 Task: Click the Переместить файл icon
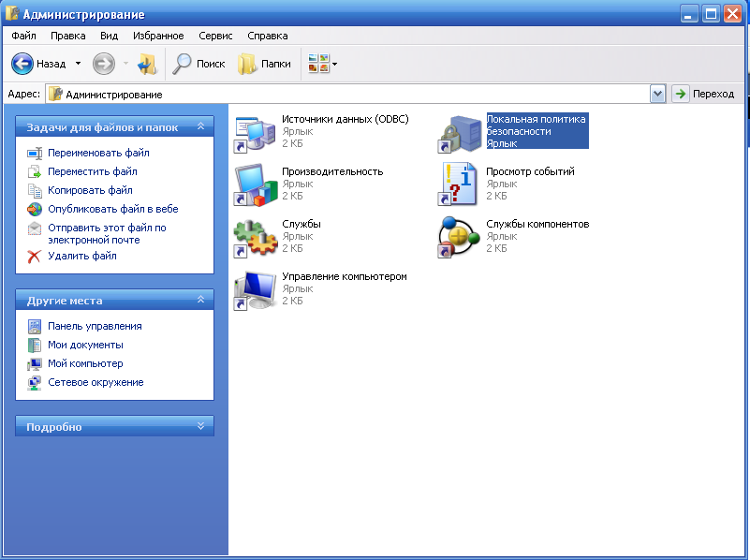pos(35,171)
